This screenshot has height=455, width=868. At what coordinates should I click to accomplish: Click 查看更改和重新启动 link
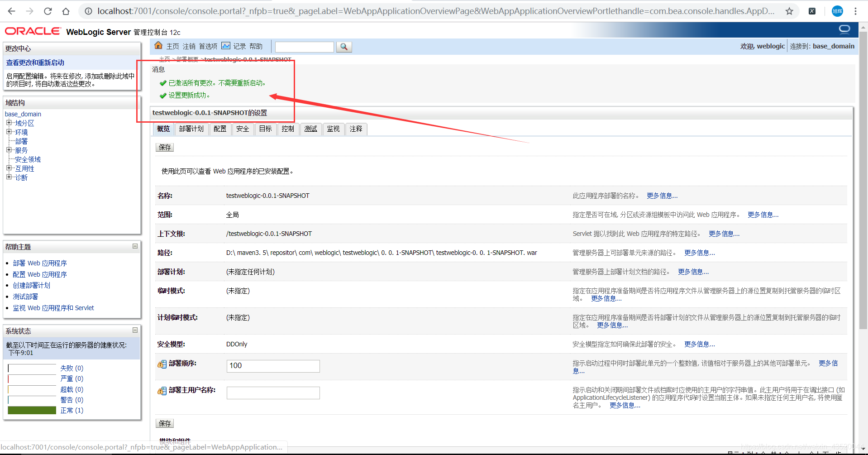click(x=35, y=62)
